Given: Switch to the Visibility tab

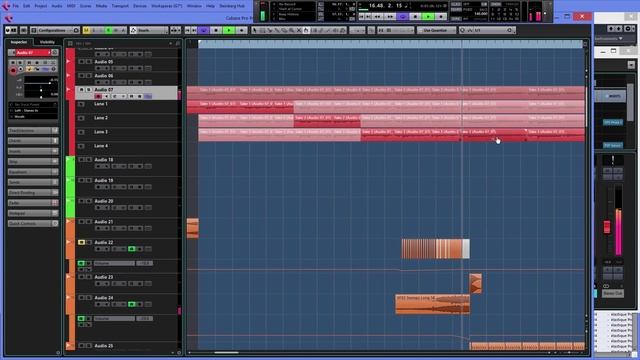Looking at the screenshot, I should (47, 42).
